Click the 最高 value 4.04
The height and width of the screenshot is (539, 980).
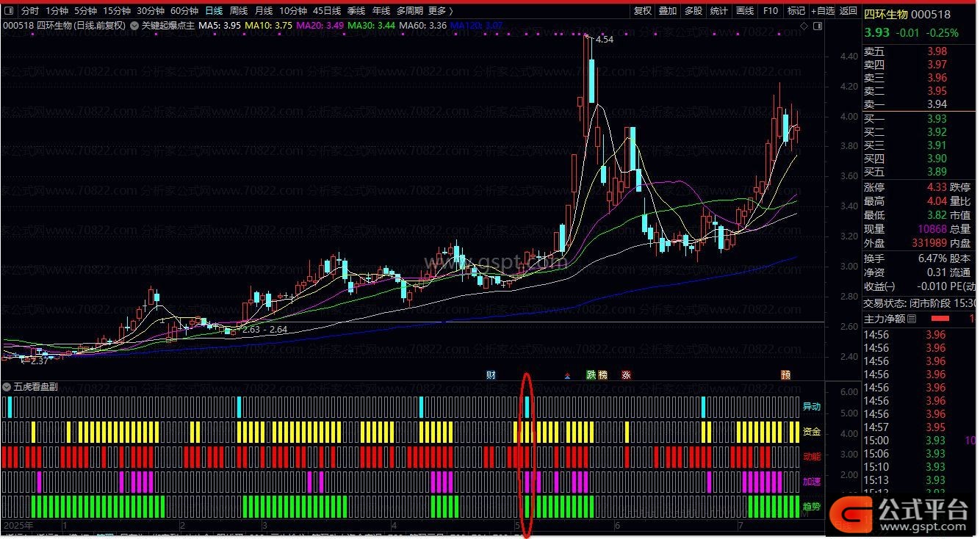point(937,201)
